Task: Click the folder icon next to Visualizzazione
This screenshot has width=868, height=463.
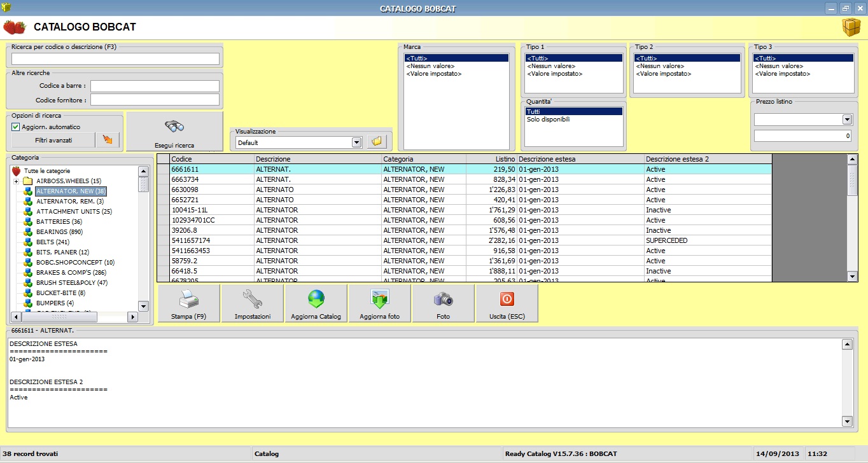Action: point(376,142)
